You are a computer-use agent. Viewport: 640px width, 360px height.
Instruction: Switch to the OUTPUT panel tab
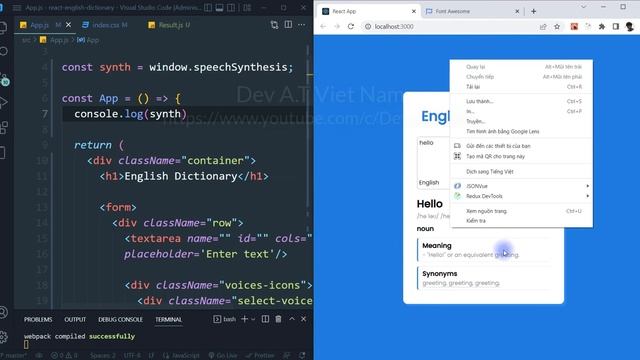(x=75, y=320)
